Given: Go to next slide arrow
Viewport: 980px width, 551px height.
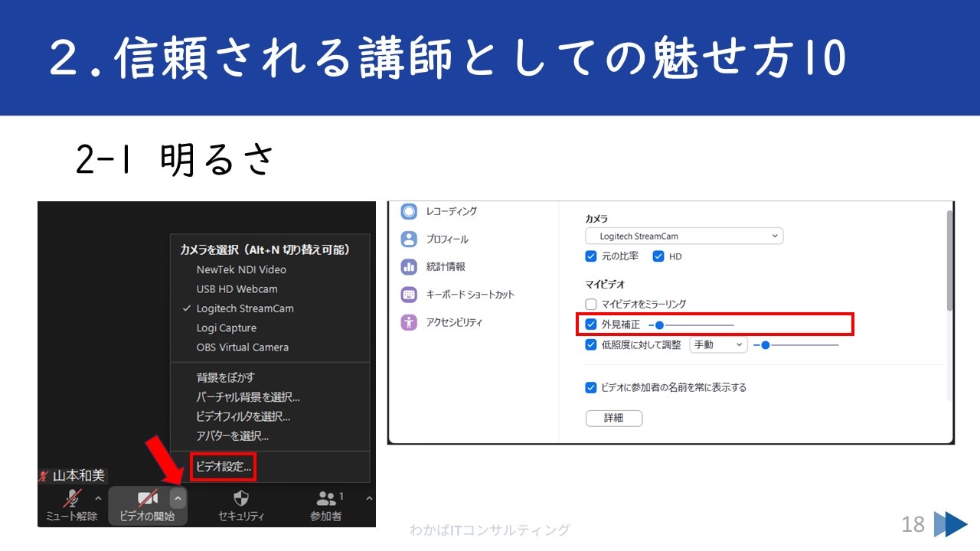Looking at the screenshot, I should [952, 524].
